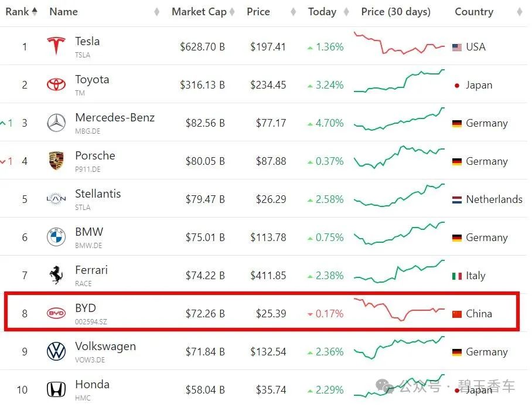
Task: Click the Ferrari prancing horse logo
Action: 56,275
